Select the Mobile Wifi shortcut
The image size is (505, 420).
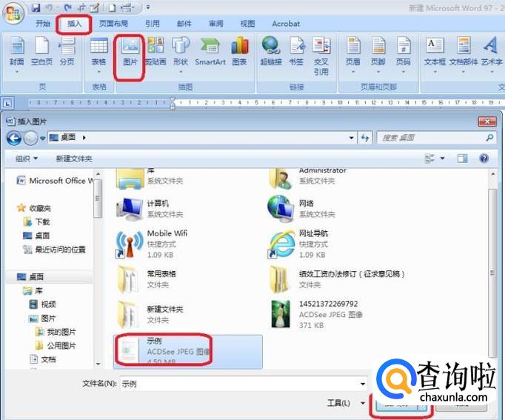click(151, 244)
